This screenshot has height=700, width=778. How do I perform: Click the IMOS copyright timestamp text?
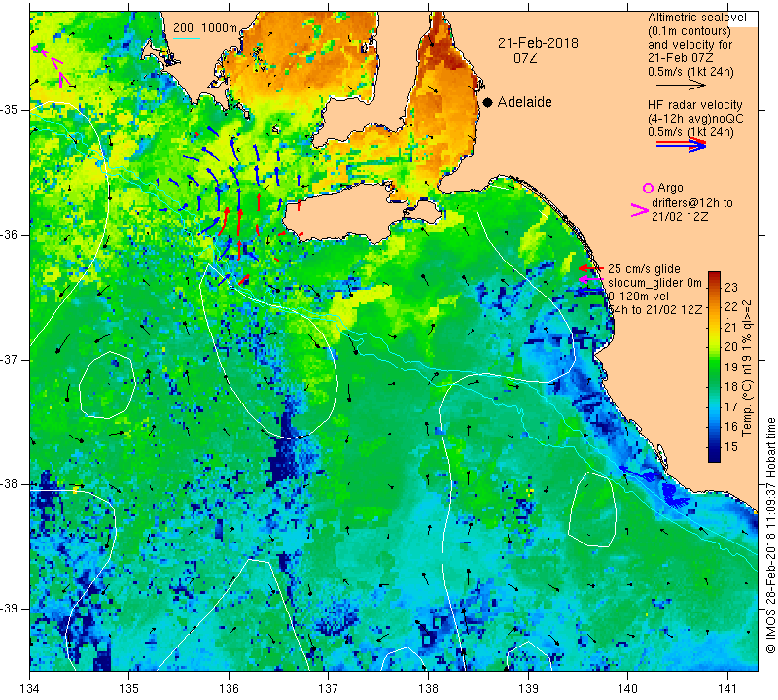770,535
